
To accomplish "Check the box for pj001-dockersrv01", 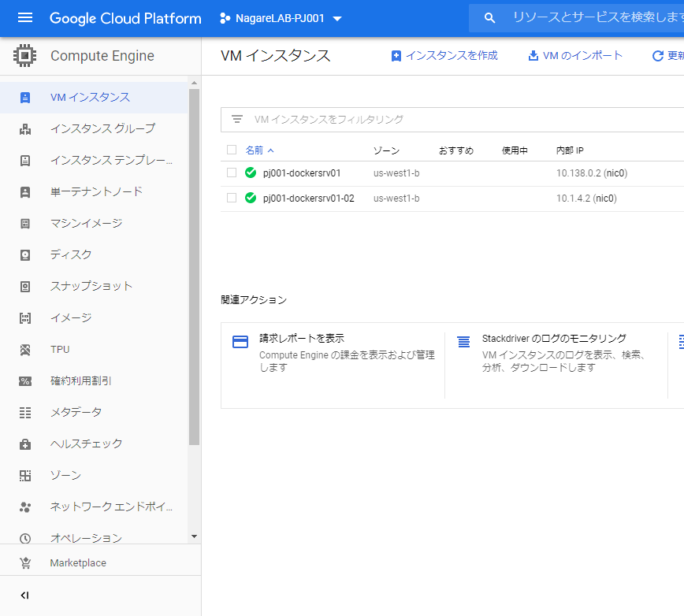I will [x=232, y=173].
